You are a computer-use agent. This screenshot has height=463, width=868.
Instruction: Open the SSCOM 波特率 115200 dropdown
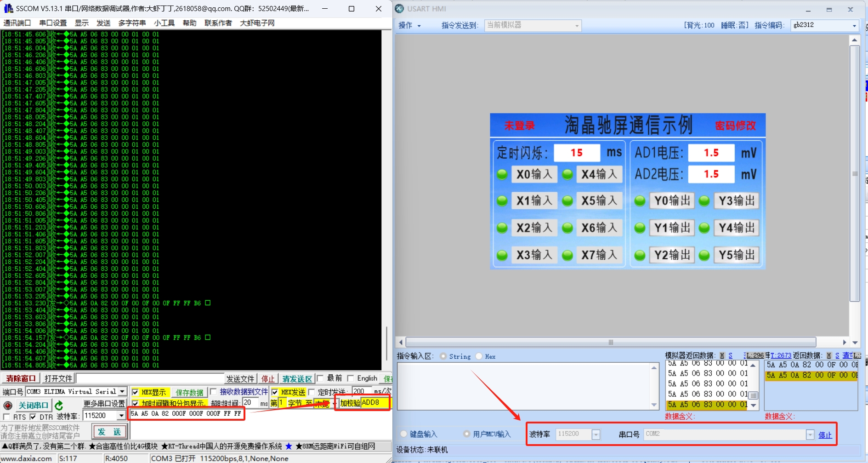[121, 416]
